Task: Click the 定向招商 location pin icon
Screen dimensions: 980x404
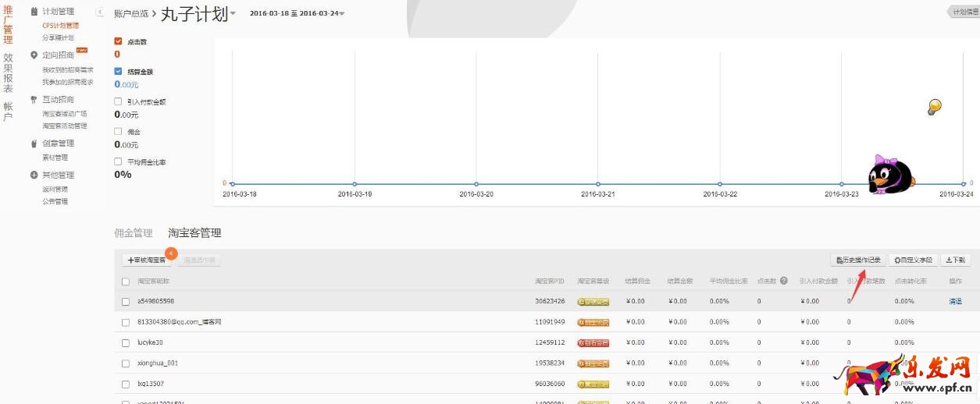Action: coord(34,55)
